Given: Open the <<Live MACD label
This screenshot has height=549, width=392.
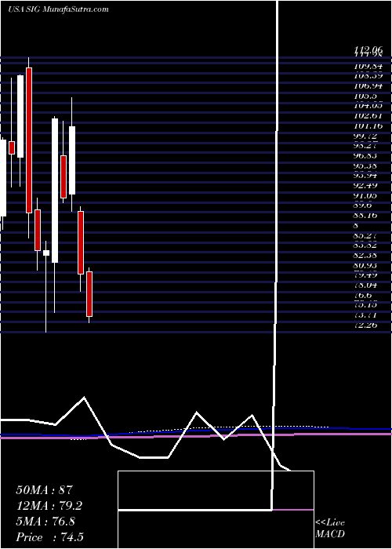Looking at the screenshot, I should pyautogui.click(x=330, y=528).
